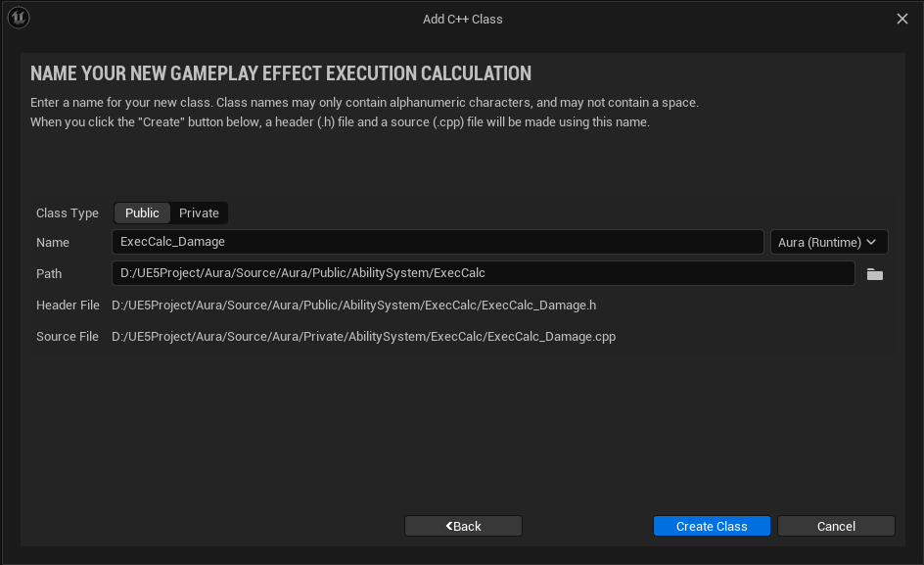Click the Class Type label
Screen dimensions: 924x565
coord(68,213)
